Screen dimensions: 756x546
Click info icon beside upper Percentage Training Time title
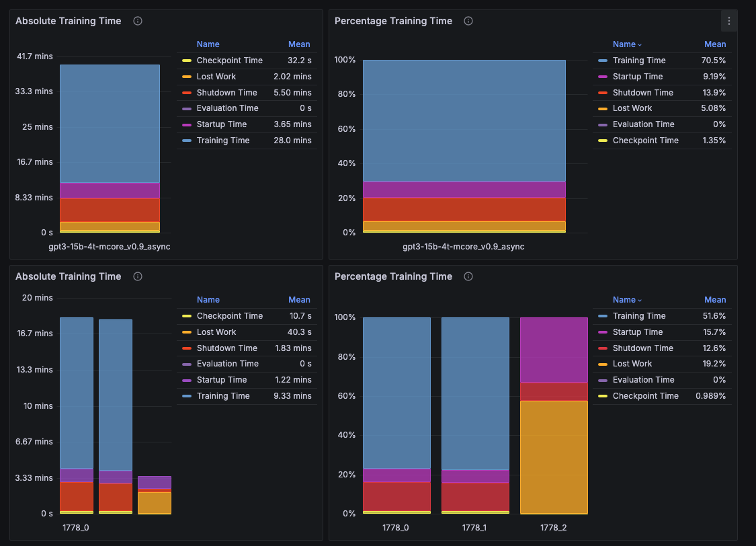468,21
